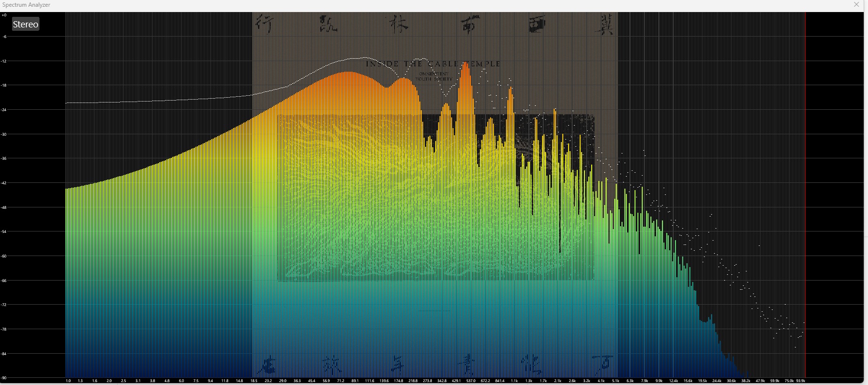Click the -36 dB scale label
Viewport: 868px width, 385px height.
pos(4,158)
